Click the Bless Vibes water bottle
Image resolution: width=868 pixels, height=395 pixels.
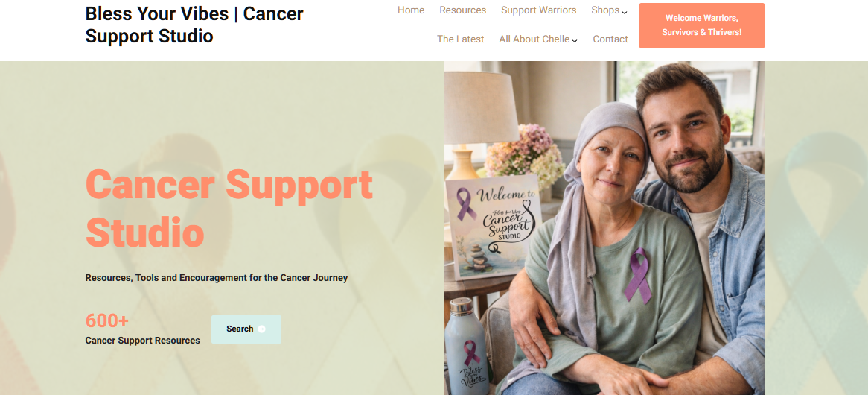[x=467, y=347]
